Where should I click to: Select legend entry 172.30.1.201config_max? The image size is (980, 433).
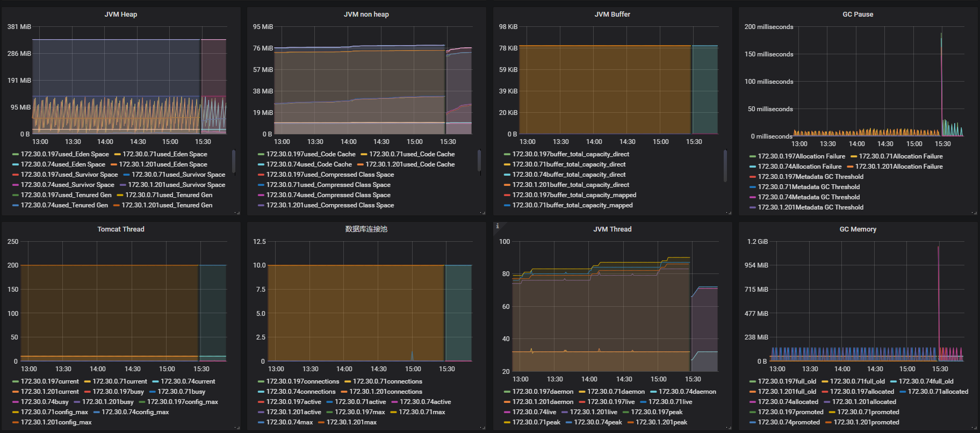click(56, 422)
